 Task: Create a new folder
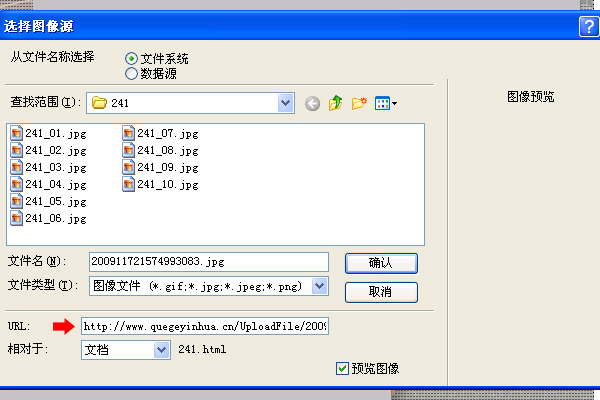point(359,103)
